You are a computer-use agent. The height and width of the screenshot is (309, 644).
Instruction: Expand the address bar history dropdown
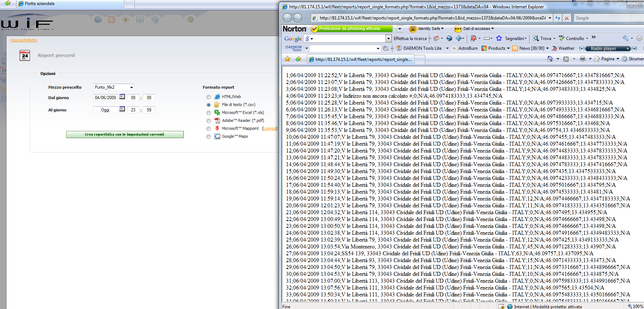pyautogui.click(x=550, y=18)
